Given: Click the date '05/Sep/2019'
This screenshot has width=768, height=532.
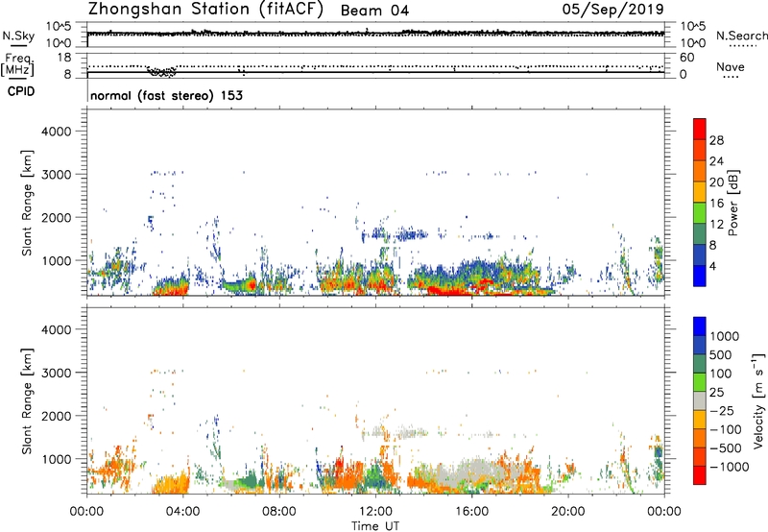Looking at the screenshot, I should [x=612, y=9].
